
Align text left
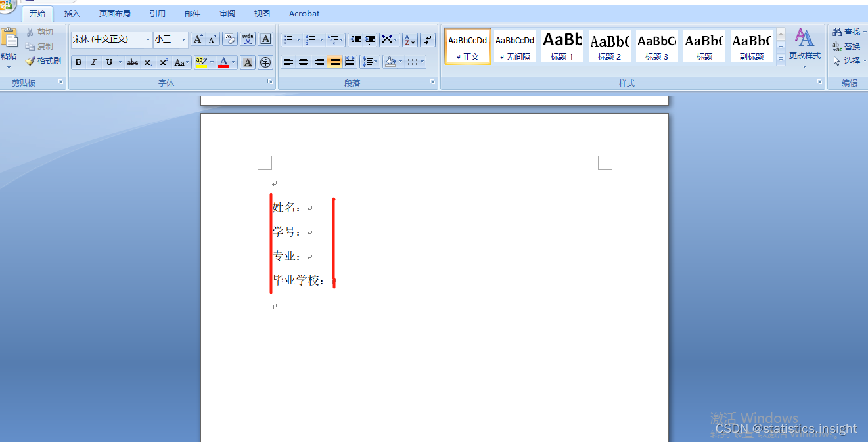tap(288, 62)
